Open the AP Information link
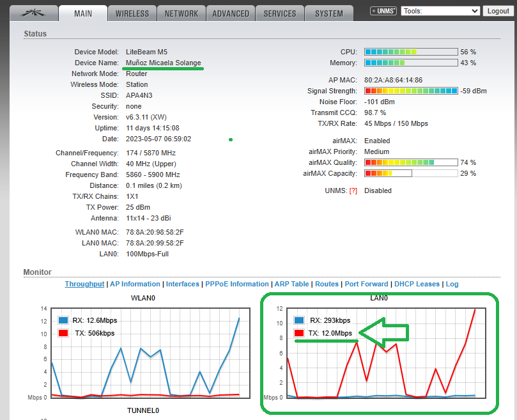Image resolution: width=517 pixels, height=420 pixels. (x=135, y=284)
